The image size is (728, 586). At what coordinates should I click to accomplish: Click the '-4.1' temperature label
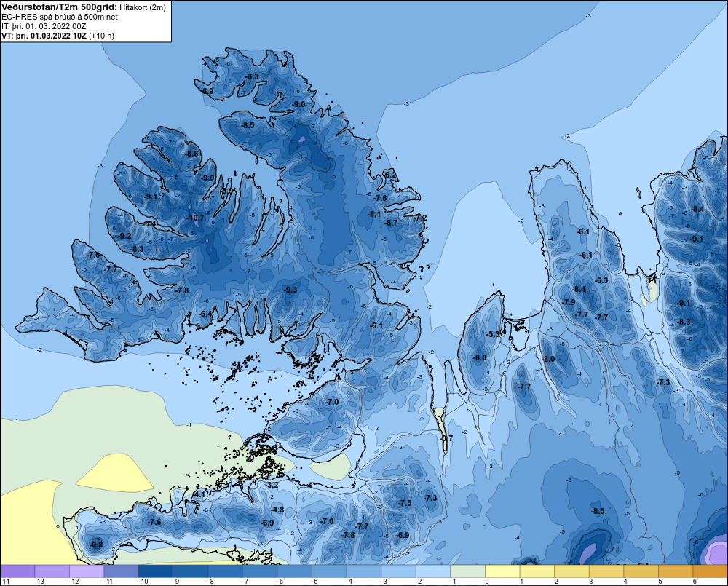click(x=199, y=494)
